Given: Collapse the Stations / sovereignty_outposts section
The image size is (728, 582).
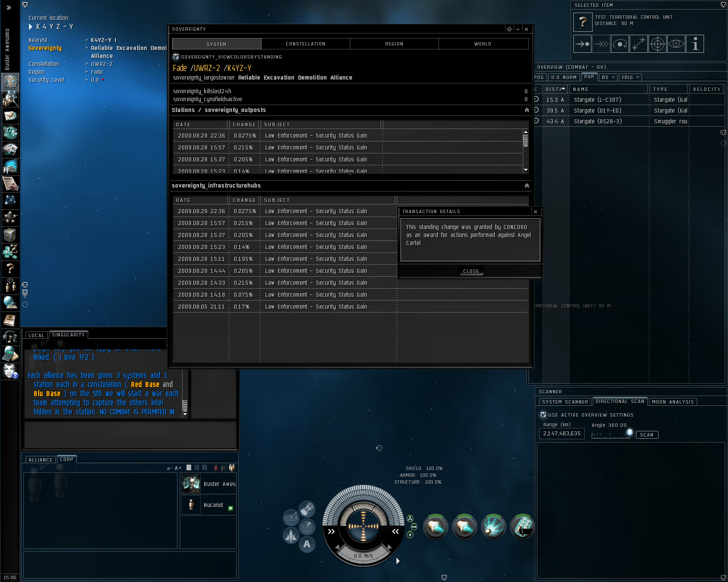Looking at the screenshot, I should 527,110.
